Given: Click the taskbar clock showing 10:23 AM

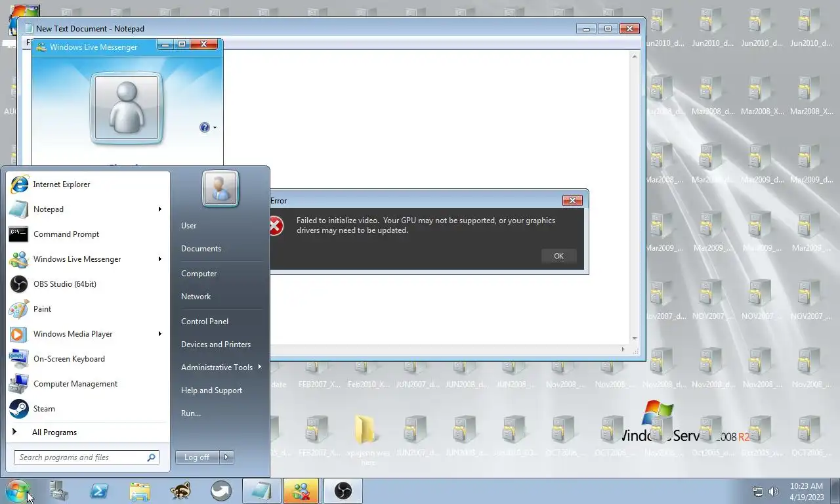Looking at the screenshot, I should click(807, 492).
